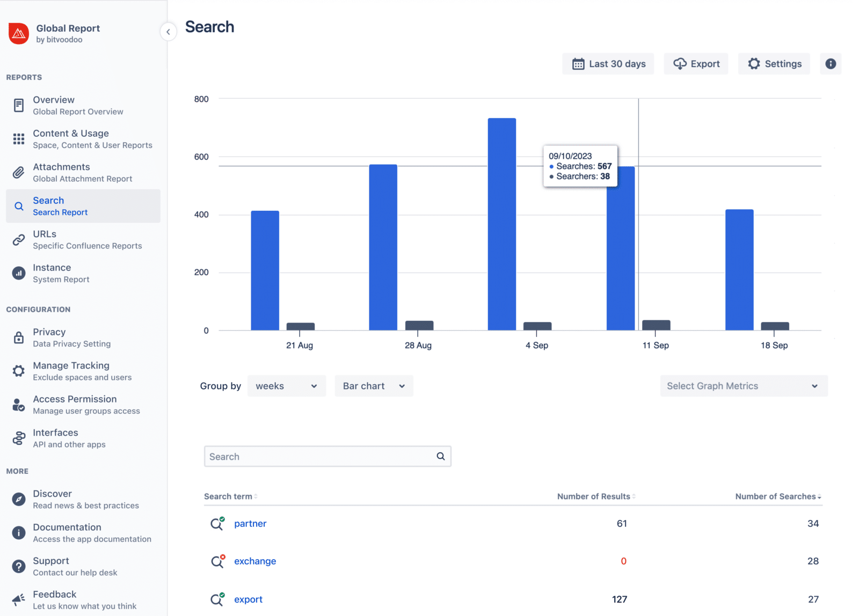Expand Select Graph Metrics dropdown
Image resolution: width=859 pixels, height=616 pixels.
click(743, 386)
